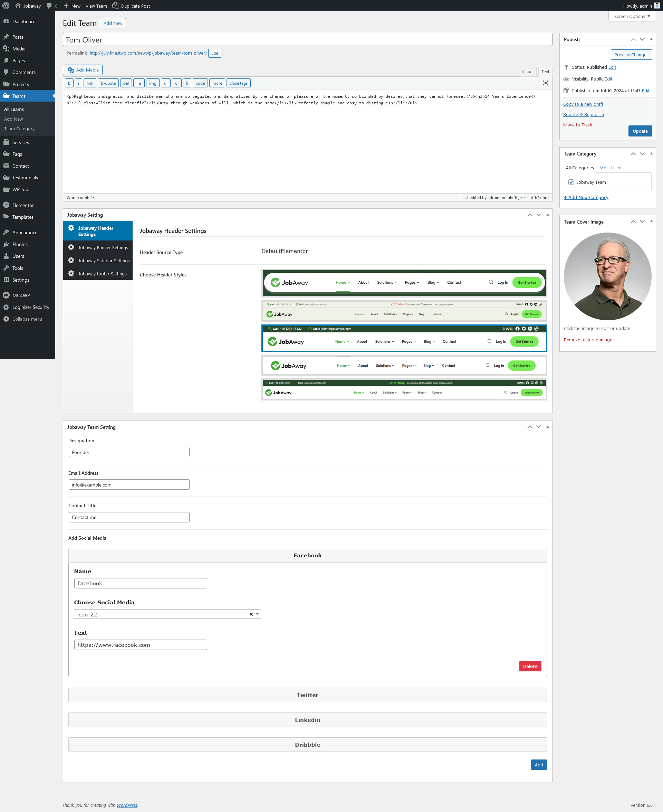Click the Elementor sidebar icon
The height and width of the screenshot is (812, 663).
pyautogui.click(x=6, y=205)
